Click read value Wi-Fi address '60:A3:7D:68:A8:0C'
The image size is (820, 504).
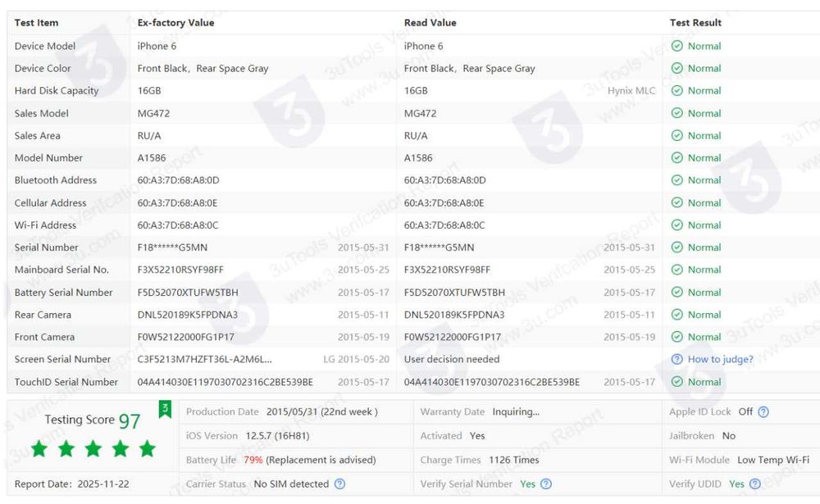[x=444, y=225]
